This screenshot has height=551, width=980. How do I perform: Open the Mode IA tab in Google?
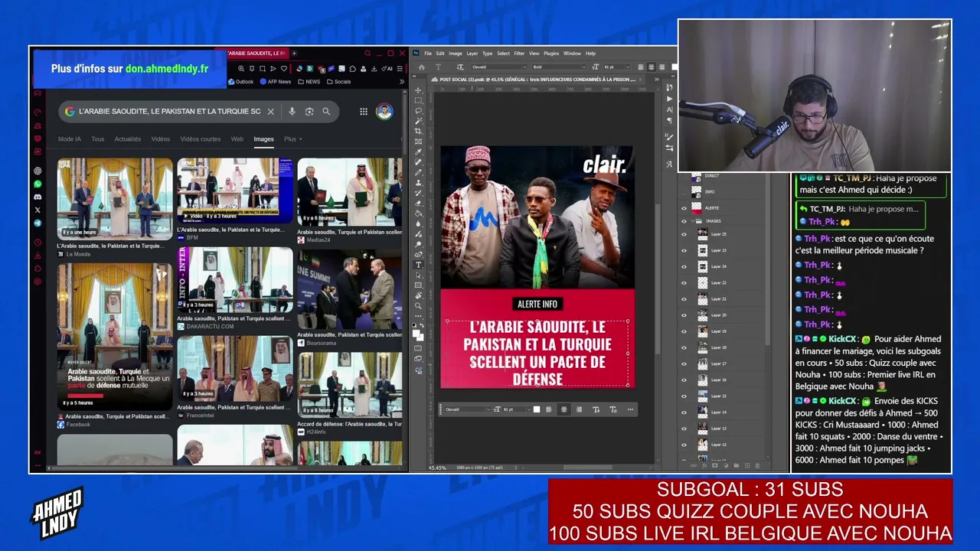(x=70, y=139)
